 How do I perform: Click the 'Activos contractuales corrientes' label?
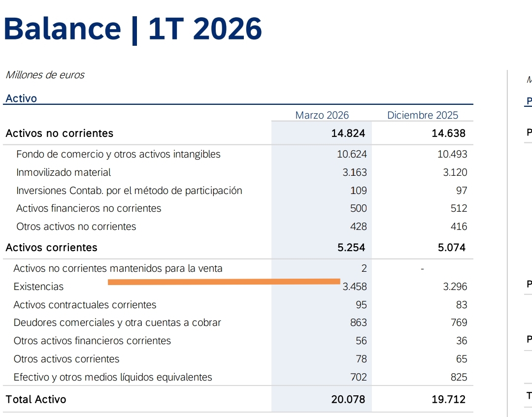click(x=85, y=305)
